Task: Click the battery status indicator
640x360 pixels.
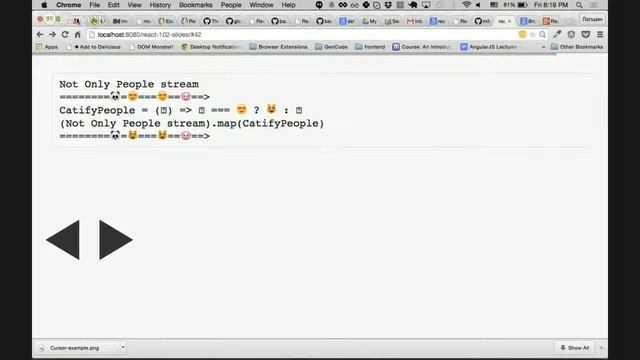Action: tap(516, 5)
